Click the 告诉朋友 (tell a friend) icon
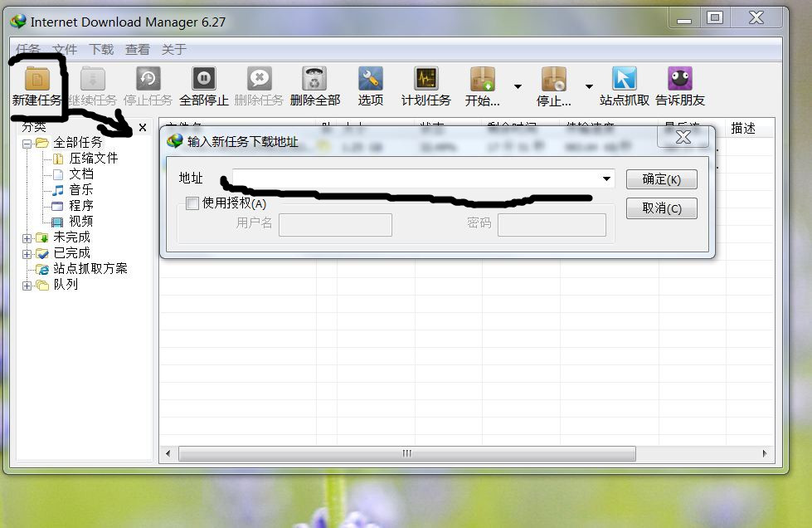 pyautogui.click(x=680, y=79)
